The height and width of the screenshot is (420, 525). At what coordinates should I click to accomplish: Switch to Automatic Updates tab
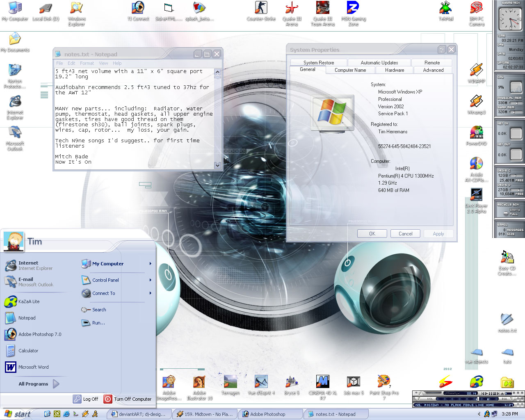coord(379,63)
